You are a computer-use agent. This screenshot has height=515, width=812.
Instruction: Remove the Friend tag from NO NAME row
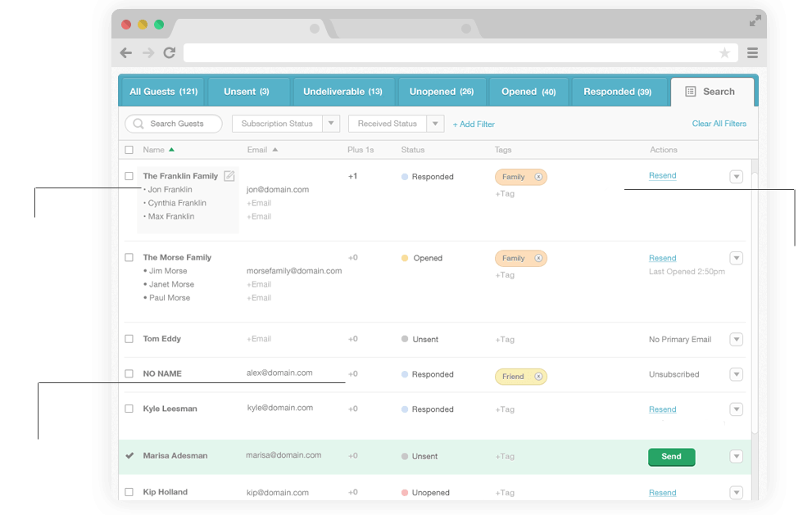point(538,377)
